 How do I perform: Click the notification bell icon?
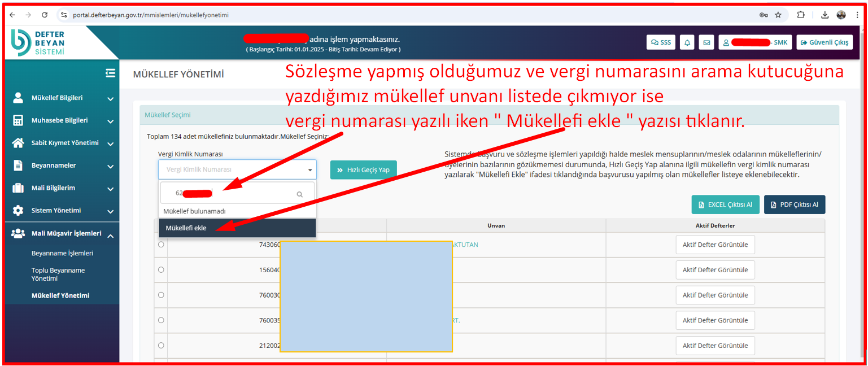pos(687,42)
